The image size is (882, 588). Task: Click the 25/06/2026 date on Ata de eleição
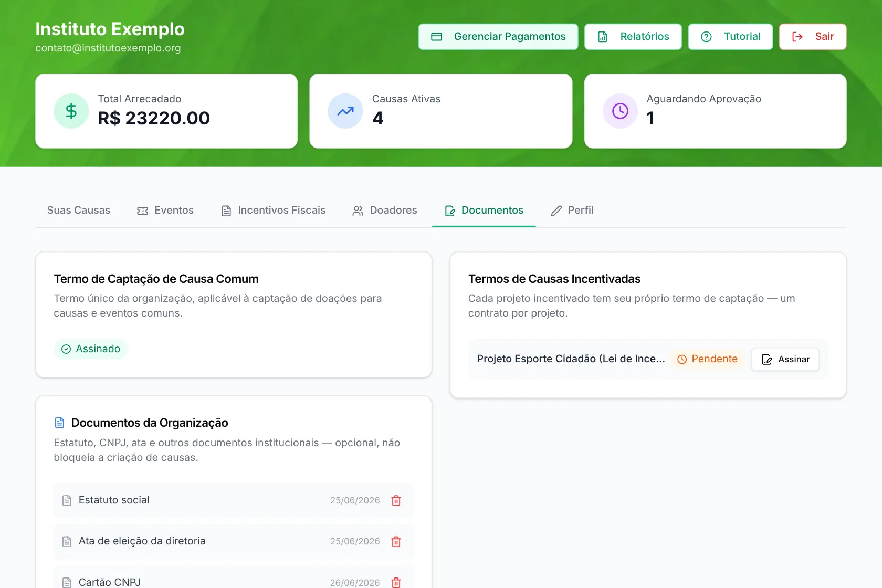pyautogui.click(x=355, y=541)
